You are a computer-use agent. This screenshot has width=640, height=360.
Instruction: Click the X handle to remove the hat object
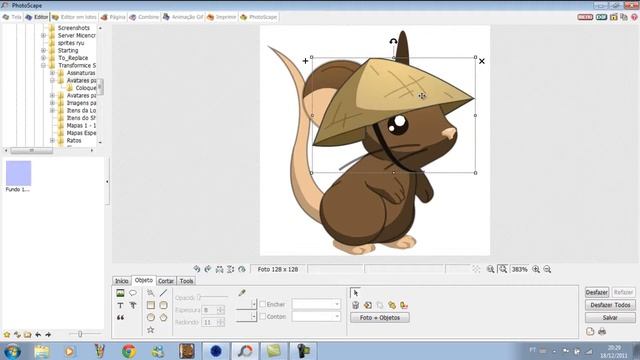[482, 61]
